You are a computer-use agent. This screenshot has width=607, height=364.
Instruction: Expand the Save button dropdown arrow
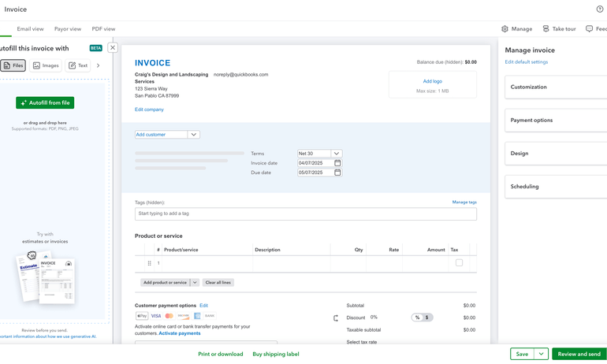542,355
